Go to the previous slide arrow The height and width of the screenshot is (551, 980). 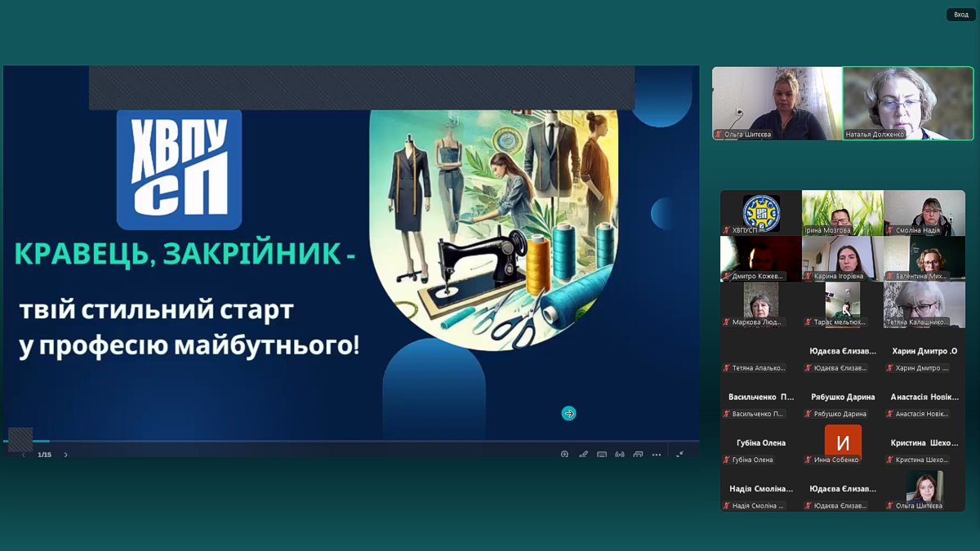[24, 455]
